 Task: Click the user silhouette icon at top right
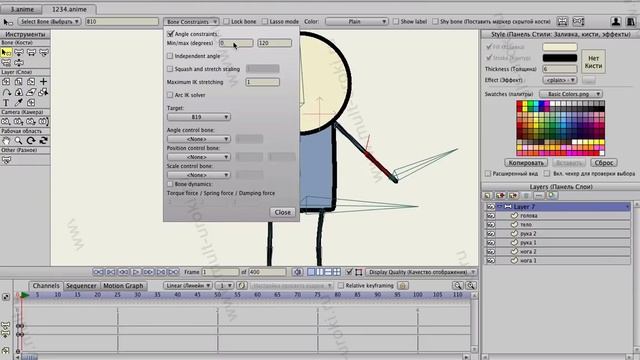(616, 22)
